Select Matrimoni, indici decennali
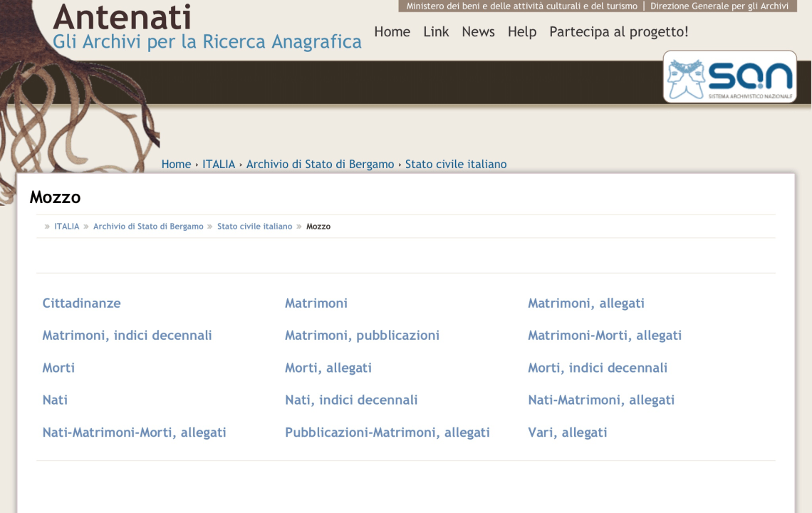The width and height of the screenshot is (812, 513). [127, 336]
